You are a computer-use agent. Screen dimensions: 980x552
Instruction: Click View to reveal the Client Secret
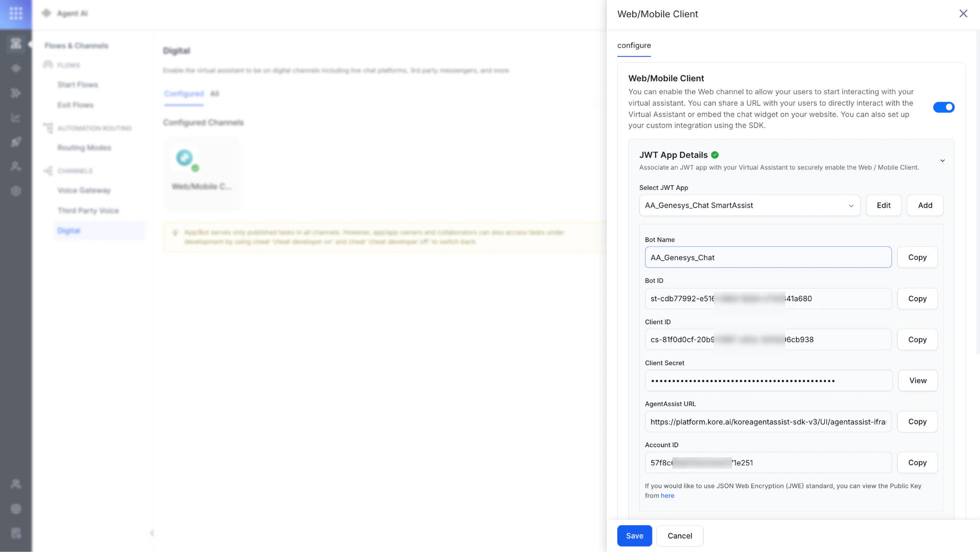pos(917,380)
